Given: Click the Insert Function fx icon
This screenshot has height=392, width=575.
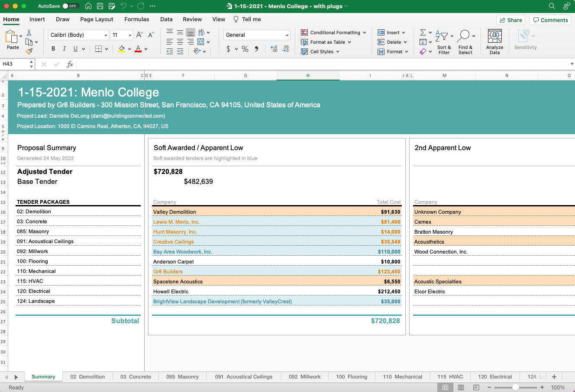Looking at the screenshot, I should pos(70,64).
